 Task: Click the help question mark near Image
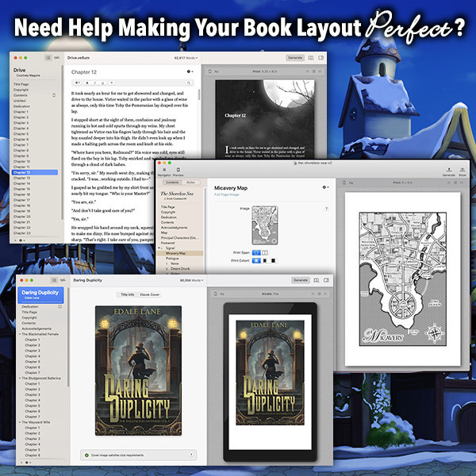[327, 209]
